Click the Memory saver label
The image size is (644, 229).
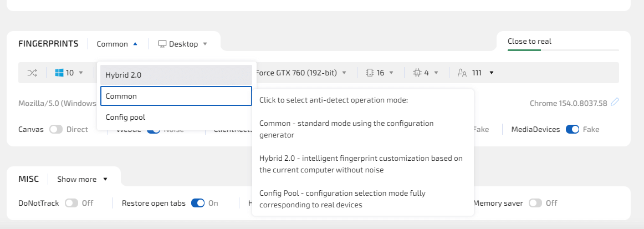(x=498, y=203)
